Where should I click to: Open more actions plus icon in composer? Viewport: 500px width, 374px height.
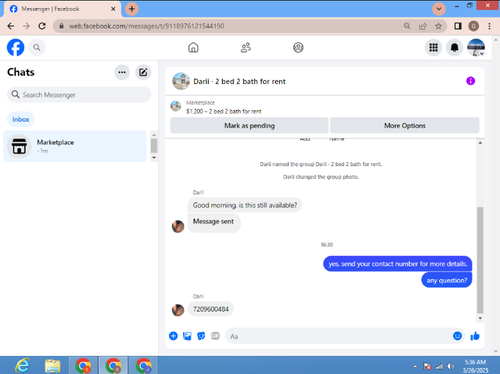(x=173, y=336)
